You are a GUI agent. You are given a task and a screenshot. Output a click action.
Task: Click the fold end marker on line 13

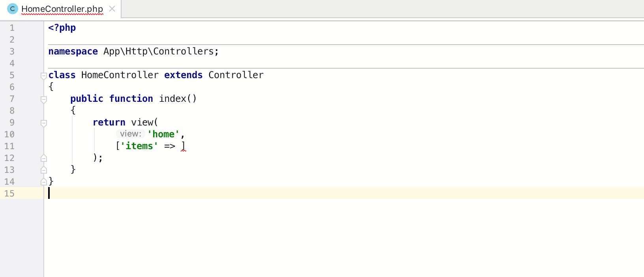[44, 170]
